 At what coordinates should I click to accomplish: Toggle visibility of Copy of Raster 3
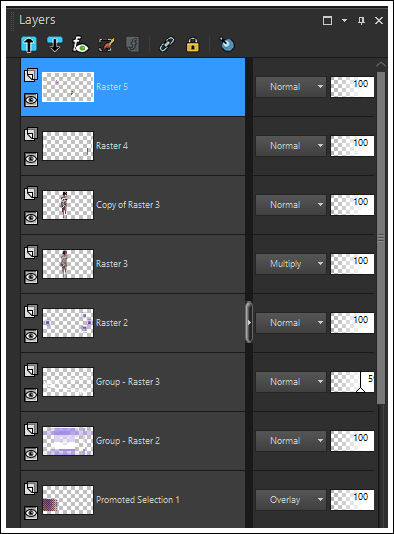(x=31, y=218)
